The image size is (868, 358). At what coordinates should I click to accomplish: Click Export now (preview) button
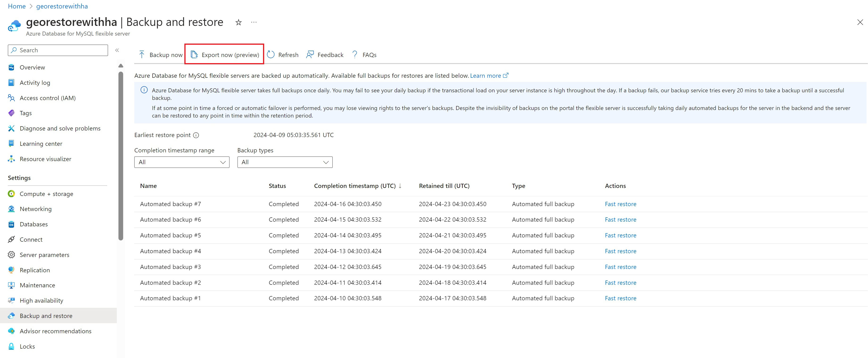tap(224, 55)
